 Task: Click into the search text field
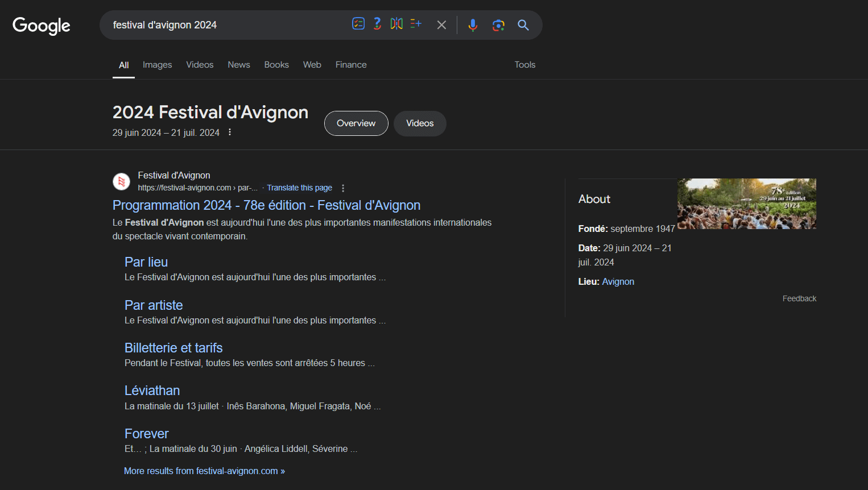(x=228, y=25)
